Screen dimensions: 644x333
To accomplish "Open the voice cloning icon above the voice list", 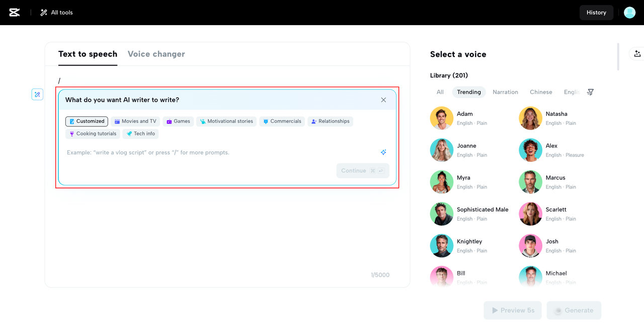I will (x=637, y=53).
